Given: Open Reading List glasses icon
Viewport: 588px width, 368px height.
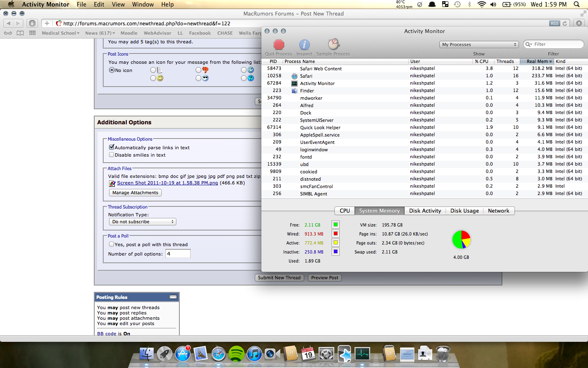Looking at the screenshot, I should tap(8, 33).
